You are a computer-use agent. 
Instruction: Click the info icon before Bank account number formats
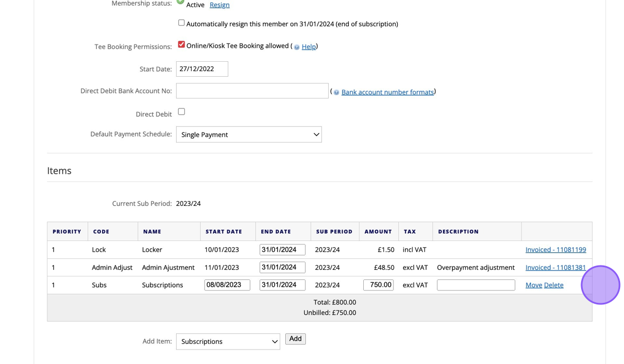336,92
